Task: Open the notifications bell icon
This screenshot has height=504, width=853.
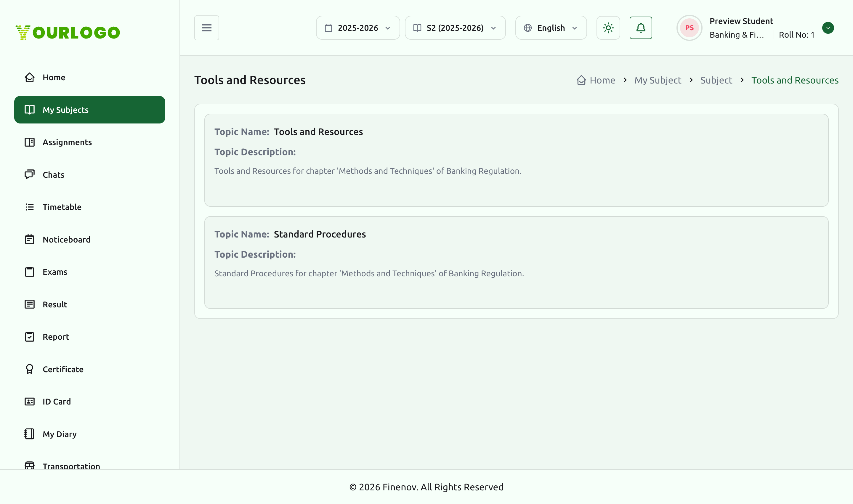Action: (x=641, y=28)
